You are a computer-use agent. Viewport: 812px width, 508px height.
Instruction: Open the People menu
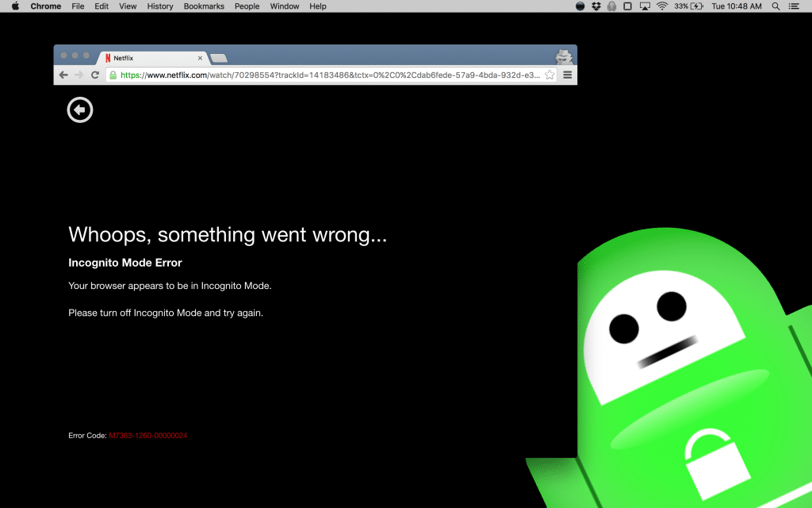(247, 6)
